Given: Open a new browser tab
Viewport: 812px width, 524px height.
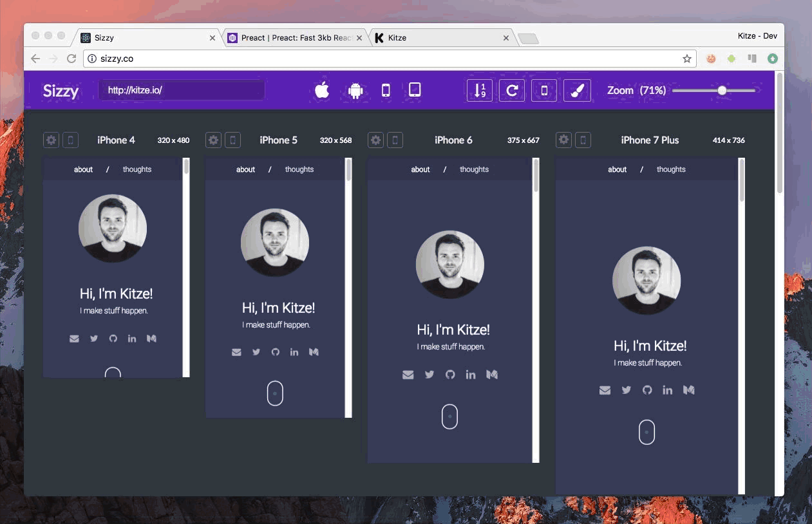Looking at the screenshot, I should [528, 39].
